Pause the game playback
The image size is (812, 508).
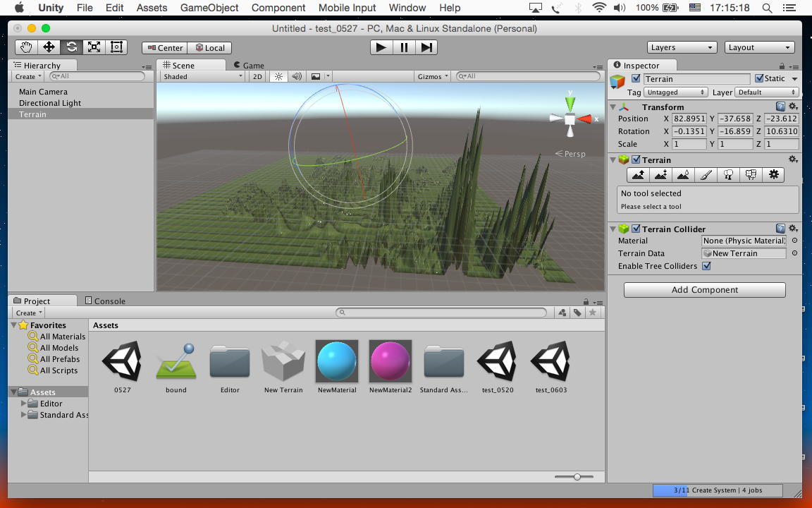[x=404, y=47]
